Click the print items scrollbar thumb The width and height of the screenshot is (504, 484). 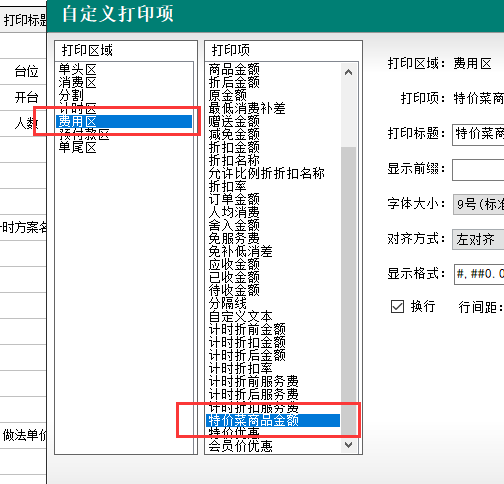(x=349, y=291)
